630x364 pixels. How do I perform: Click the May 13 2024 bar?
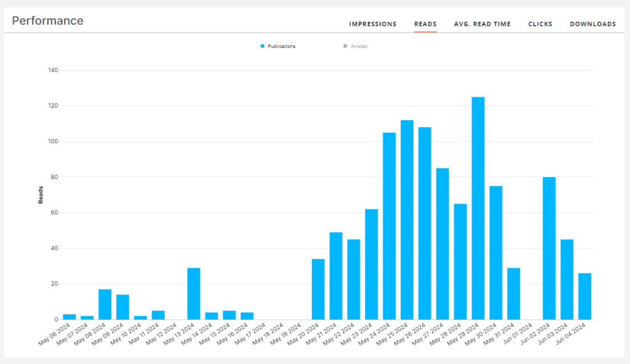pos(194,293)
